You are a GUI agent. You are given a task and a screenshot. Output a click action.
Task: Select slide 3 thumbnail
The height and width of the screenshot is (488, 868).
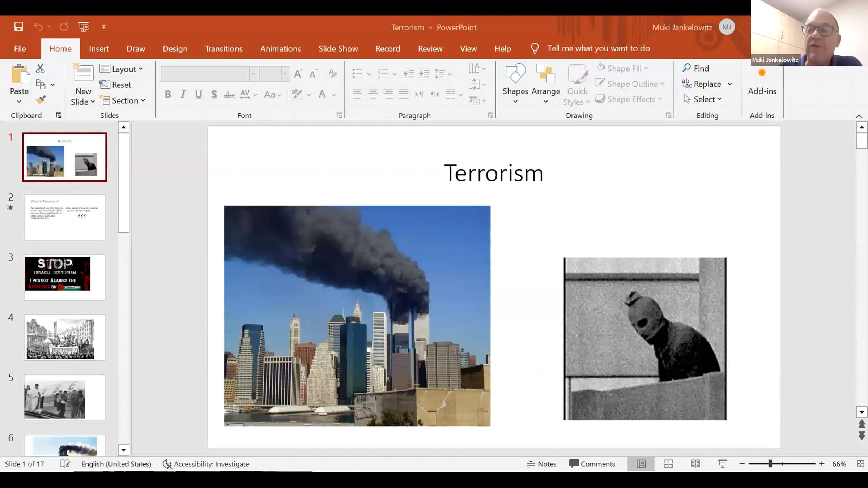64,277
